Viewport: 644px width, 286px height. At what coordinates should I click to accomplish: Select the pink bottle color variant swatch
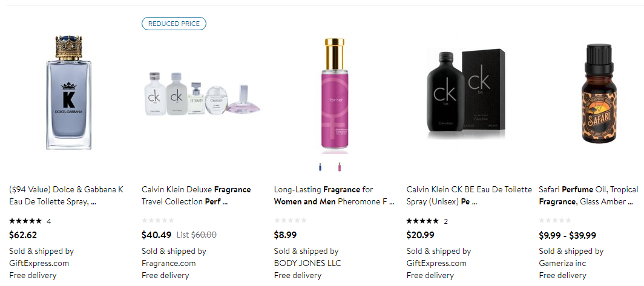pos(340,167)
